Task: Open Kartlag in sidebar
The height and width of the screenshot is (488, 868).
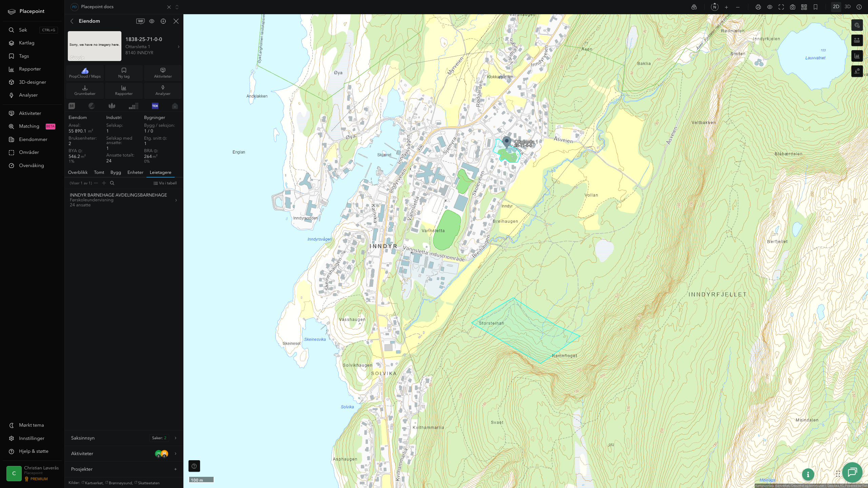Action: click(x=33, y=43)
